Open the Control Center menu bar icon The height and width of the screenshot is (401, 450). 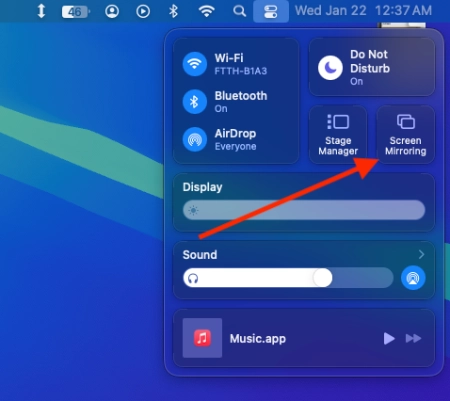tap(271, 11)
